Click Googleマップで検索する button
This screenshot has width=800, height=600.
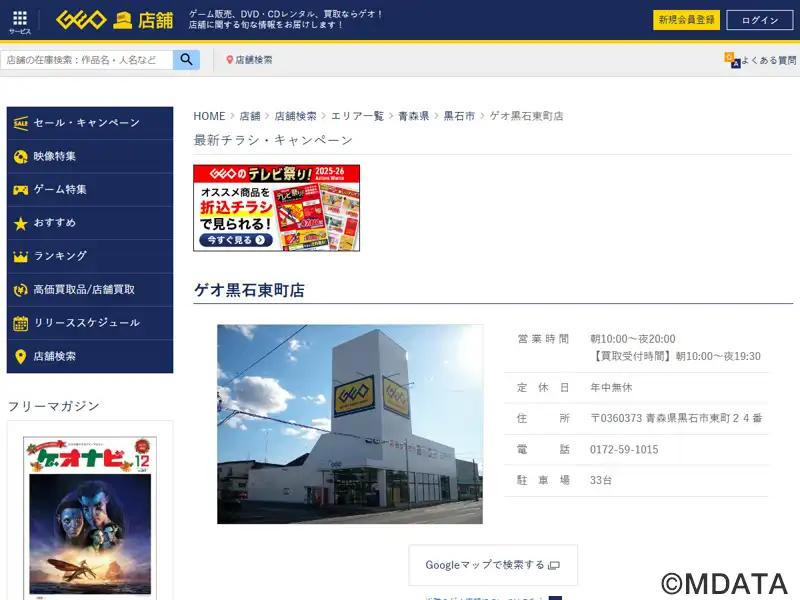493,565
